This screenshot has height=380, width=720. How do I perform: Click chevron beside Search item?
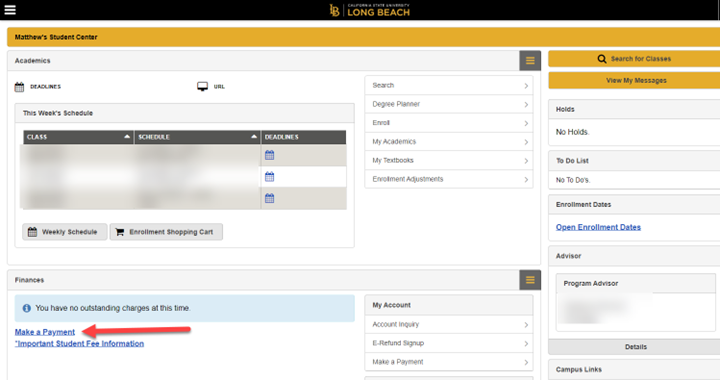click(x=526, y=86)
